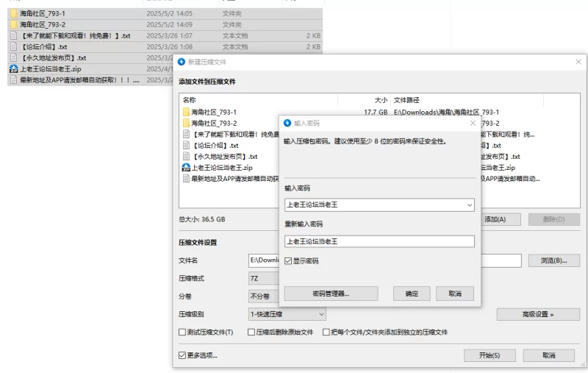Image resolution: width=588 pixels, height=373 pixels.
Task: Click file icon of 最新地址及APP请发邮箱 in explorer
Action: [x=14, y=80]
